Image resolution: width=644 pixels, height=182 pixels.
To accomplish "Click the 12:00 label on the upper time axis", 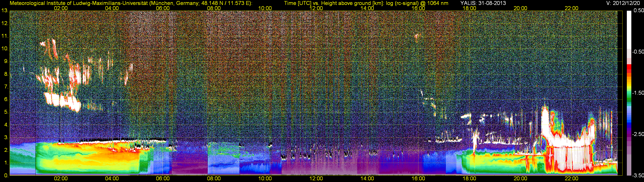I will tap(316, 8).
